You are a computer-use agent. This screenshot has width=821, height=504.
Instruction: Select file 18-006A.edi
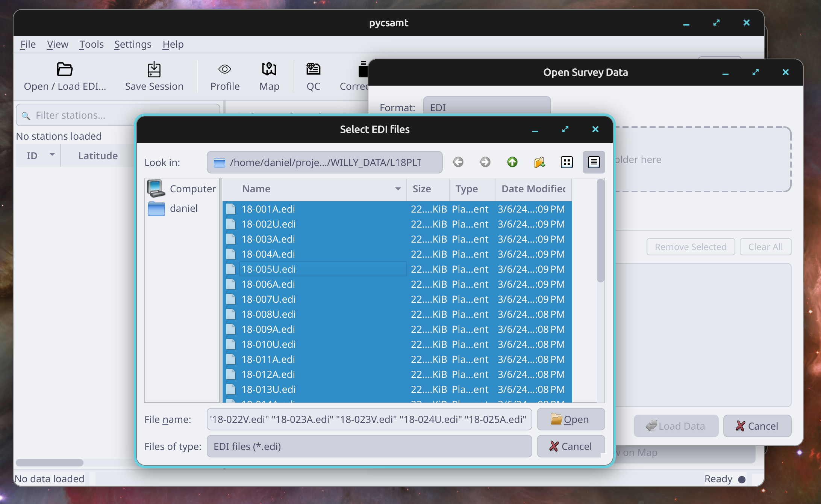tap(397, 284)
